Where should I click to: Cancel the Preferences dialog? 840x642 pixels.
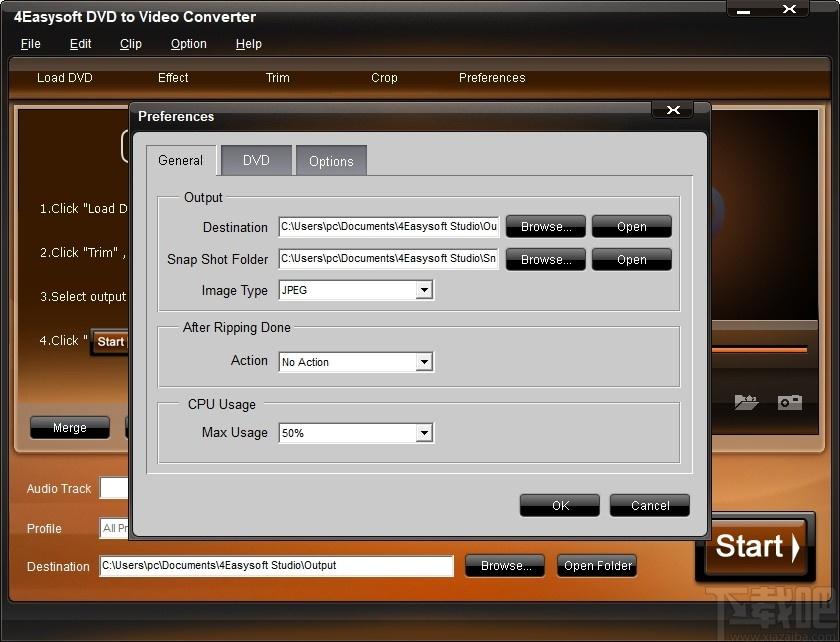click(650, 505)
